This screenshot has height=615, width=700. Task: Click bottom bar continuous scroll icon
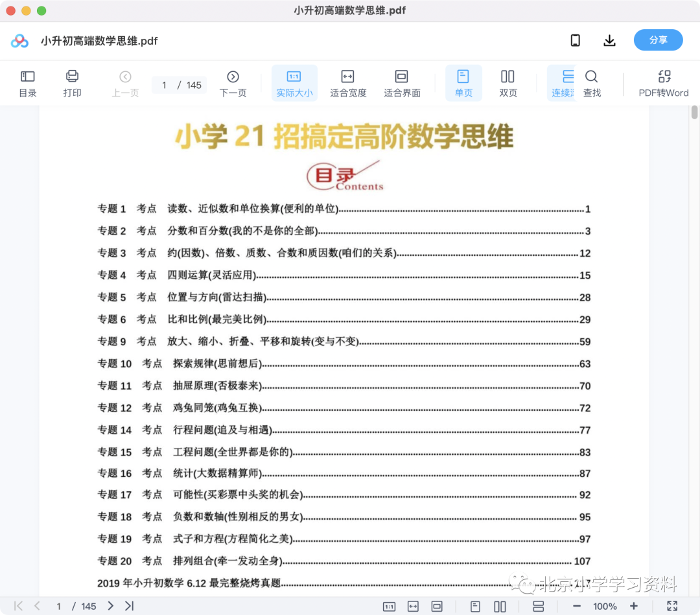coord(539,606)
